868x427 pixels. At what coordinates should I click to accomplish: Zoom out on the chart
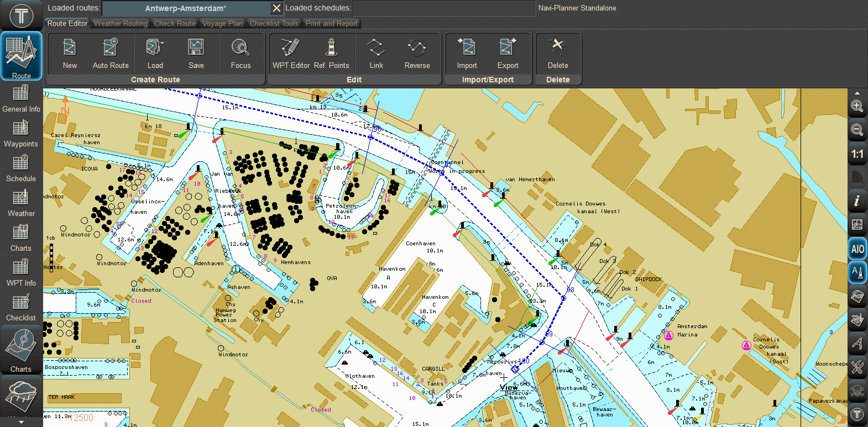click(x=857, y=130)
